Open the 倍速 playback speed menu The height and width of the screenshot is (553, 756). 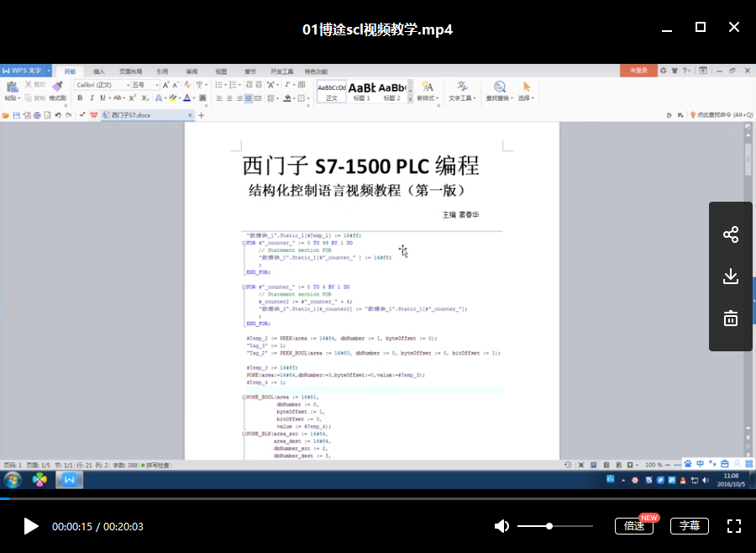(634, 526)
